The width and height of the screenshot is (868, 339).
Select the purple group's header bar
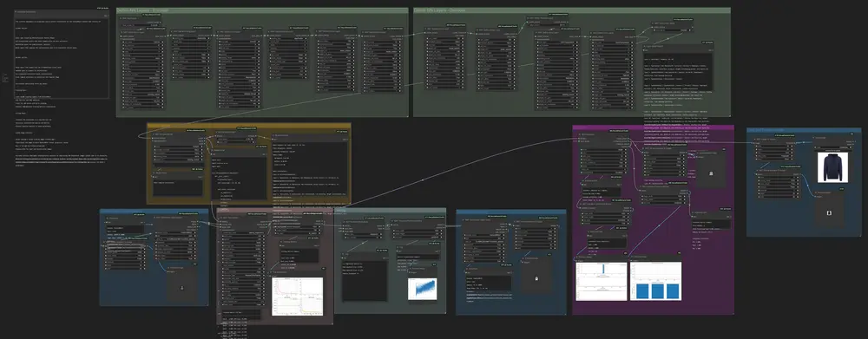point(654,127)
